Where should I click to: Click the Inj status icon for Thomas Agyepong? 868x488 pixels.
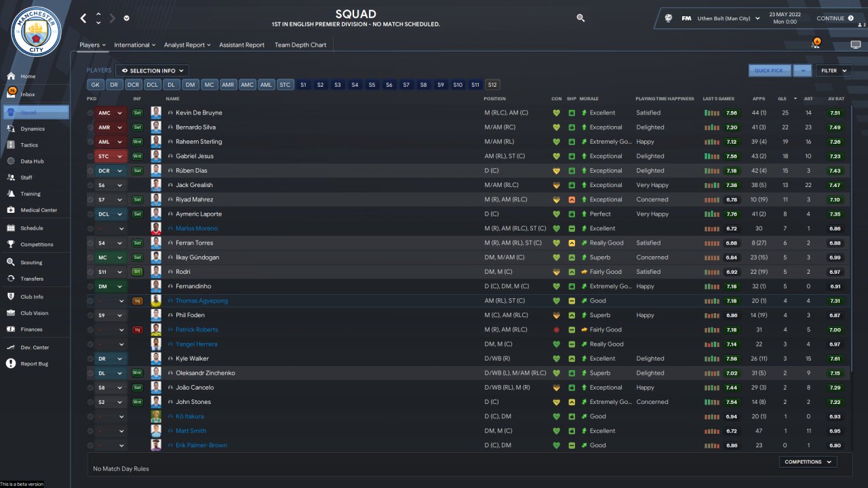(x=138, y=301)
